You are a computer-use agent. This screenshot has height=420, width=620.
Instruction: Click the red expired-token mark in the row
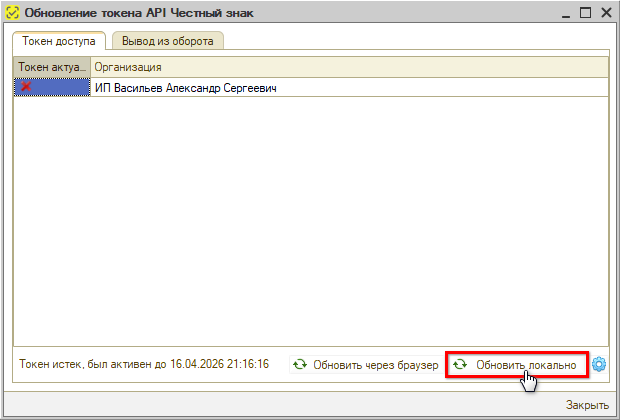26,88
